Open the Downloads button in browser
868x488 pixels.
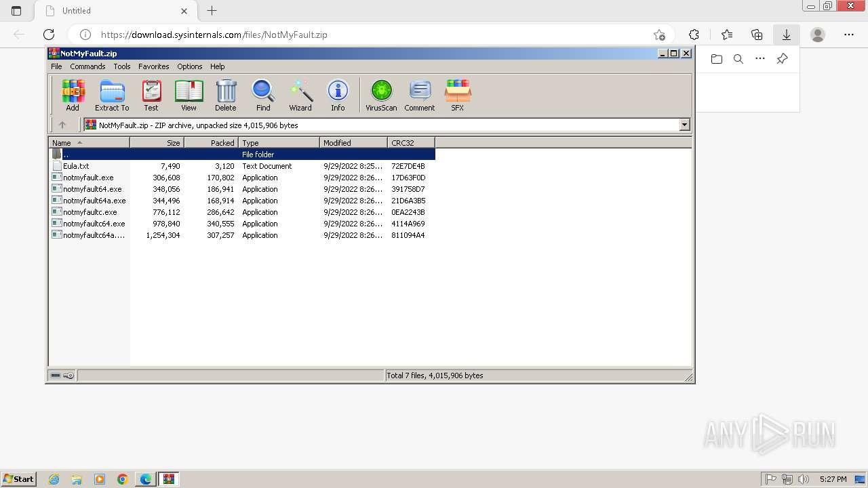click(787, 35)
